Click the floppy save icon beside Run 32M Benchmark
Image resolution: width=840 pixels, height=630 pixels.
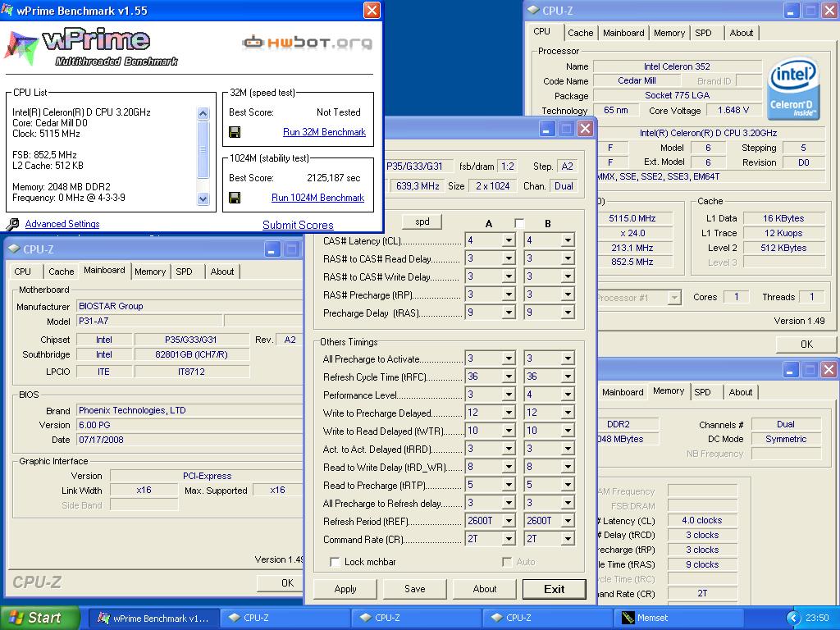click(x=235, y=132)
